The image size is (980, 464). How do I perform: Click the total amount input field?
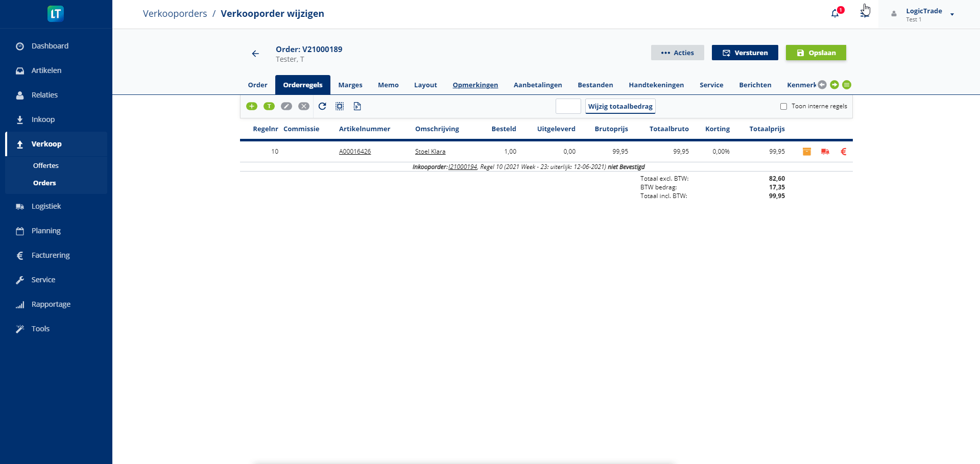click(568, 106)
